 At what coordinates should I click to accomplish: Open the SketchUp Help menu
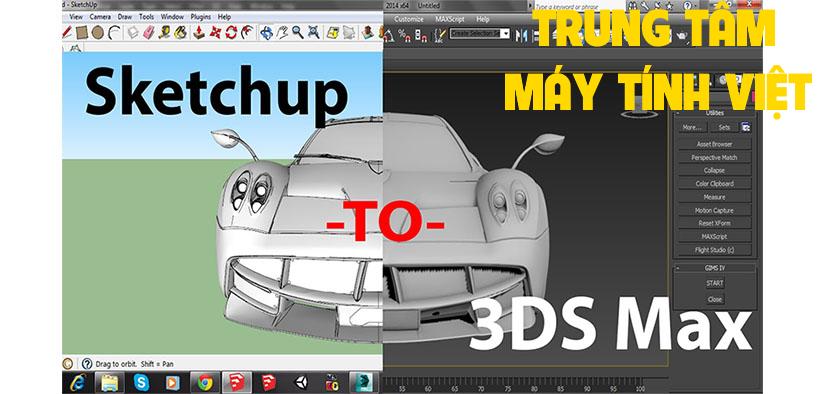tap(224, 17)
